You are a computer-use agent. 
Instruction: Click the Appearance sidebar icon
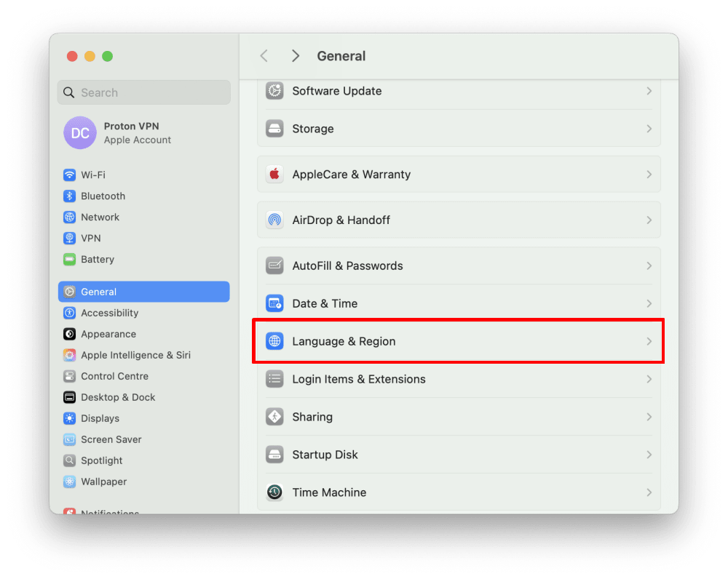point(70,334)
